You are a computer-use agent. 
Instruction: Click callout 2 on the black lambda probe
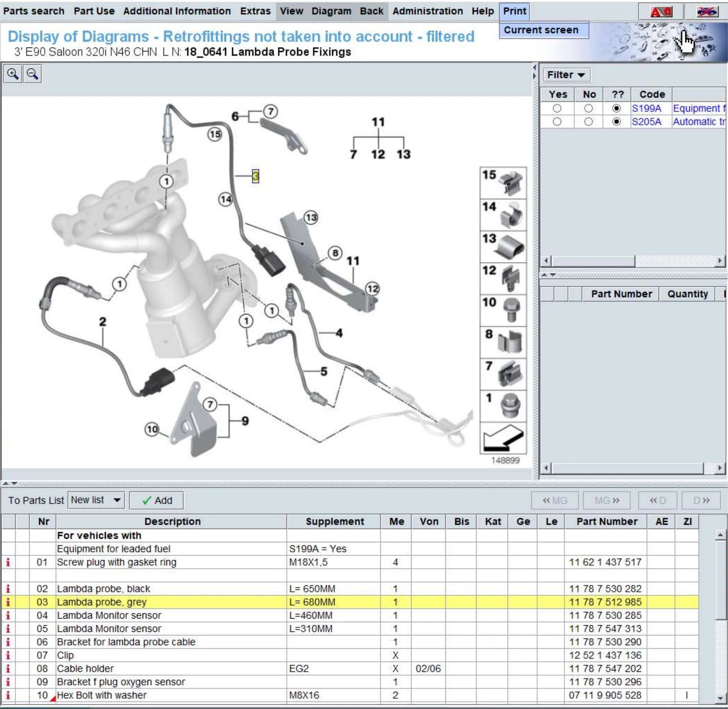pyautogui.click(x=102, y=322)
